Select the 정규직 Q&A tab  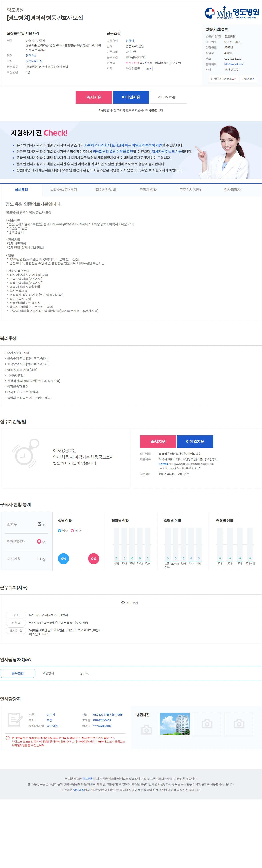coord(84,673)
